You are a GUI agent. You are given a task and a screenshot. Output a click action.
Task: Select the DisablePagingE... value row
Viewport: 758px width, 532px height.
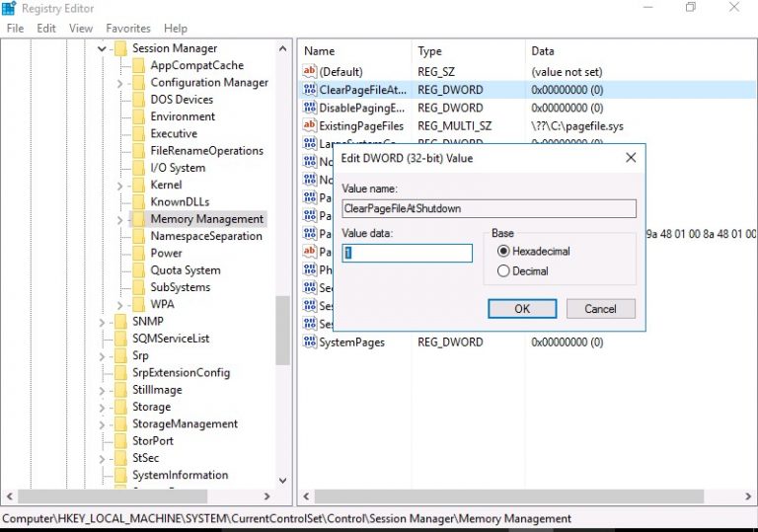(x=527, y=108)
